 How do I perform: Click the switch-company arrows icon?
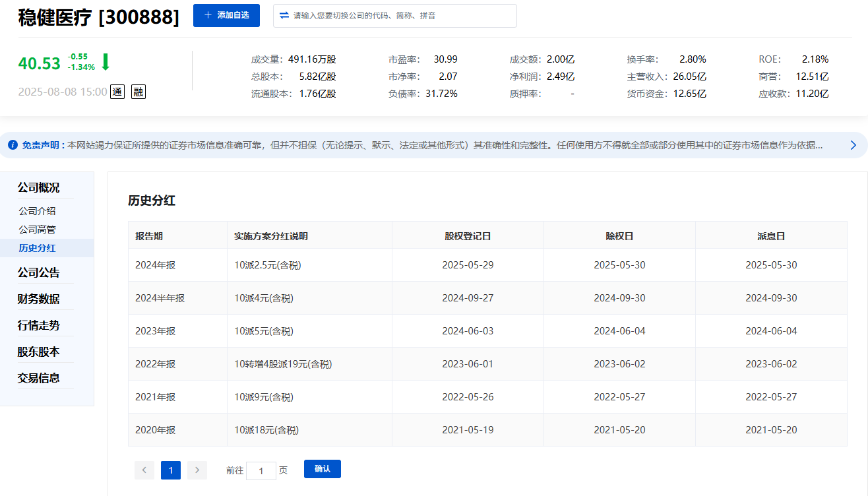tap(284, 15)
